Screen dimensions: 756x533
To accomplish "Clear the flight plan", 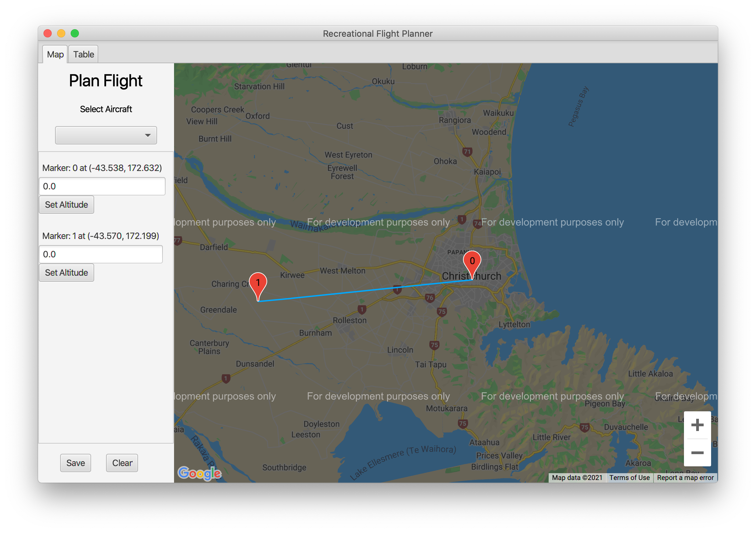I will (122, 463).
